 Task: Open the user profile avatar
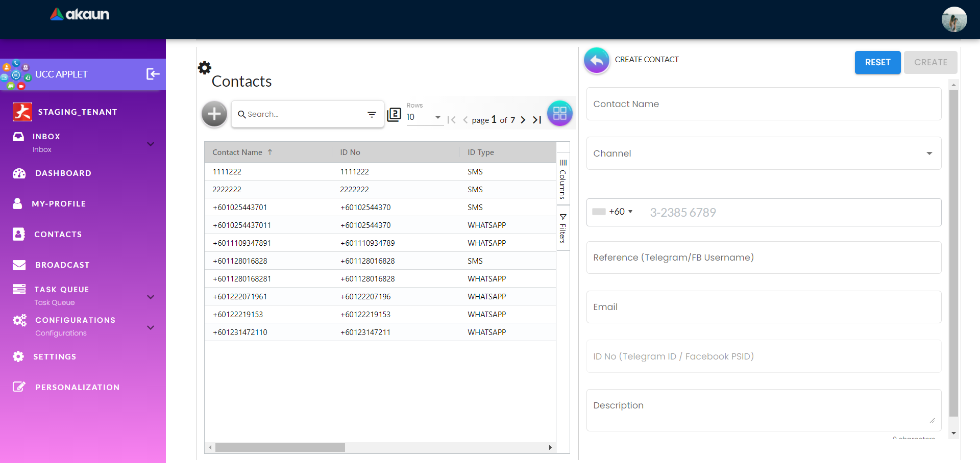pyautogui.click(x=953, y=19)
